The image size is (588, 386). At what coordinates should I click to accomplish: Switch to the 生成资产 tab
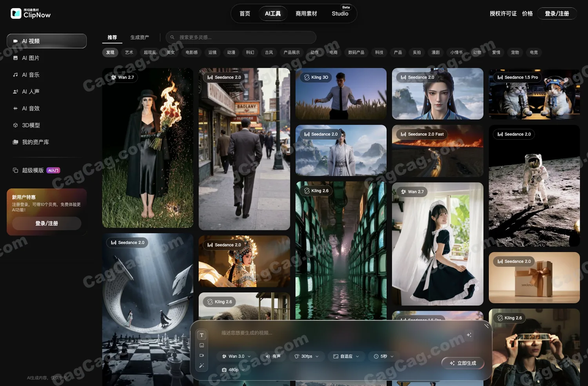pos(140,38)
